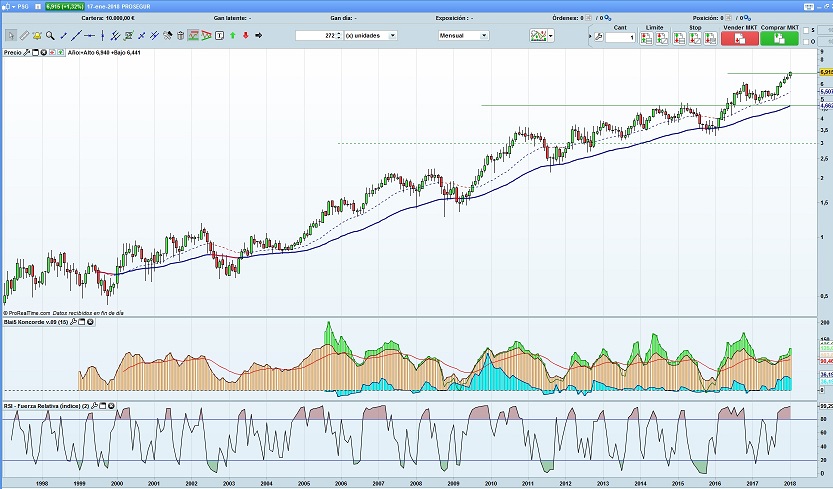Pick the horizontal line drawing tool
This screenshot has height=489, width=833.
click(x=90, y=36)
